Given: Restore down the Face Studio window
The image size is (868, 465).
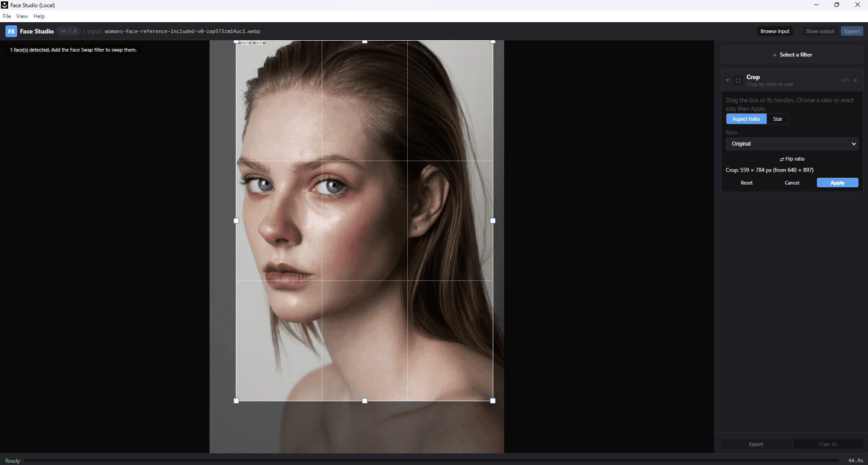Looking at the screenshot, I should (x=837, y=5).
